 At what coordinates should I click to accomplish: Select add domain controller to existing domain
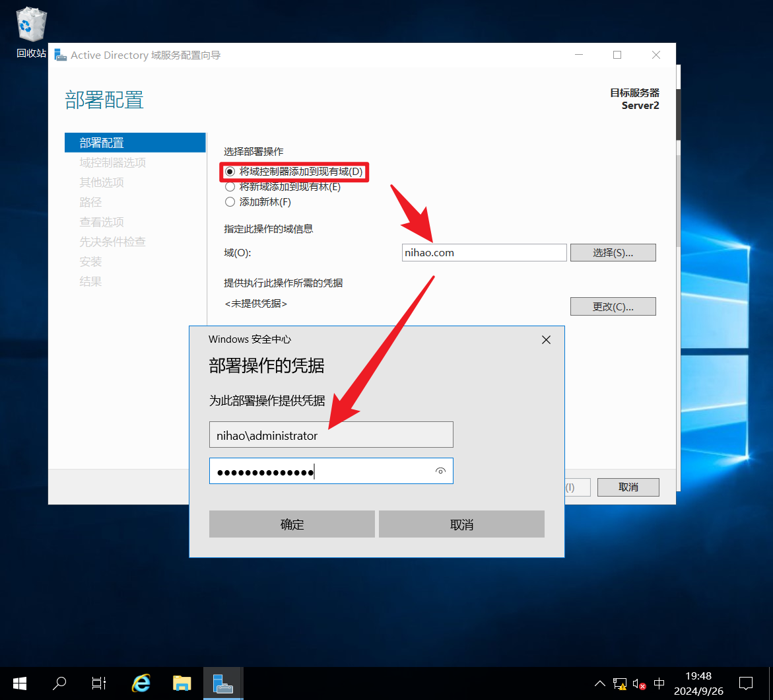pyautogui.click(x=294, y=172)
